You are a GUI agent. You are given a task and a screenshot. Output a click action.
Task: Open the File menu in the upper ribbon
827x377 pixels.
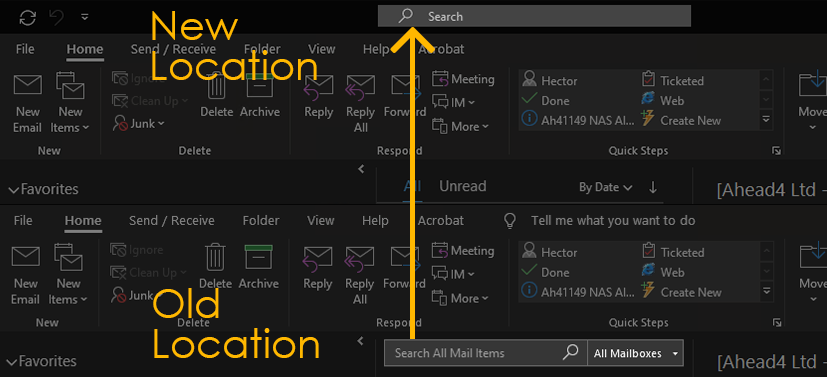coord(25,49)
